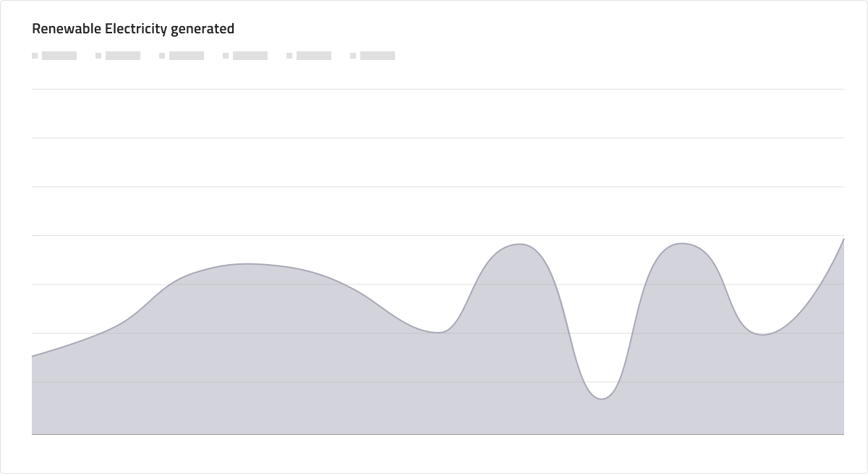Click the sixth legend placeholder square

pyautogui.click(x=353, y=56)
